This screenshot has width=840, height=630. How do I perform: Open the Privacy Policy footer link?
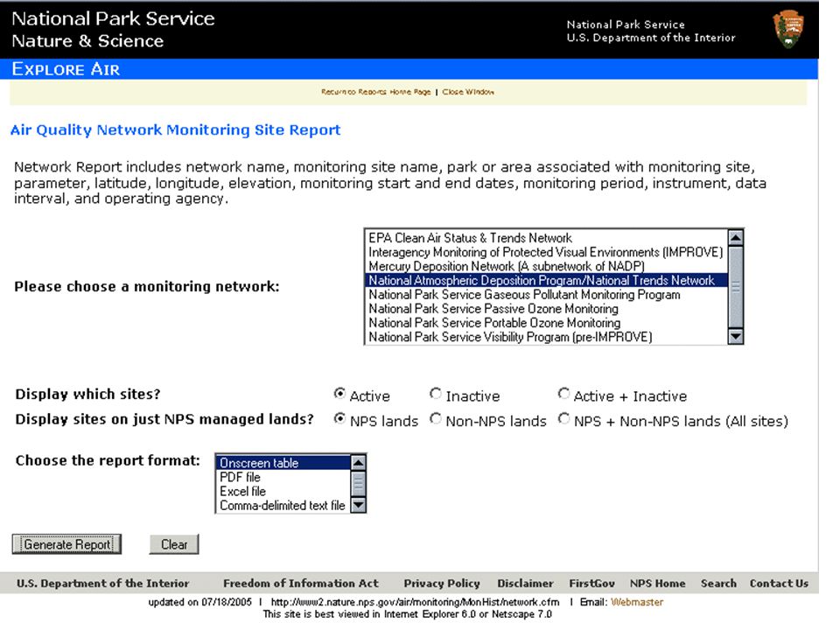(x=442, y=584)
